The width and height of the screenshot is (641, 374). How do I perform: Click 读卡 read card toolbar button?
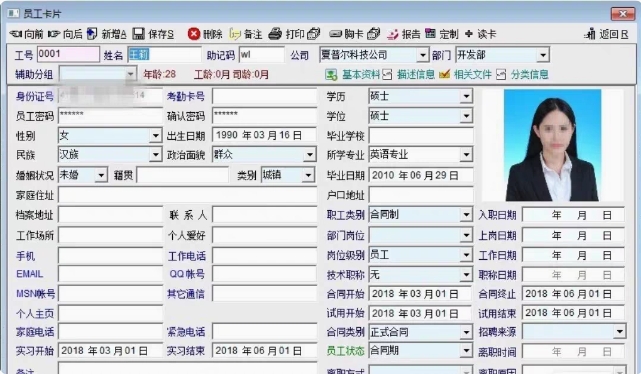pyautogui.click(x=480, y=34)
